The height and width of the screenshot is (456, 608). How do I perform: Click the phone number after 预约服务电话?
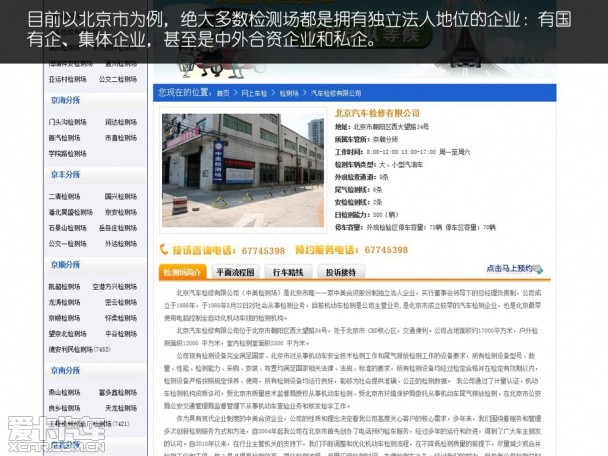386,250
